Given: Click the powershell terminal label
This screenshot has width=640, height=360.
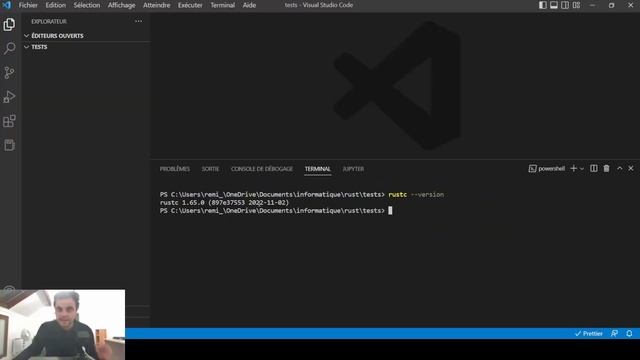Looking at the screenshot, I should [547, 169].
